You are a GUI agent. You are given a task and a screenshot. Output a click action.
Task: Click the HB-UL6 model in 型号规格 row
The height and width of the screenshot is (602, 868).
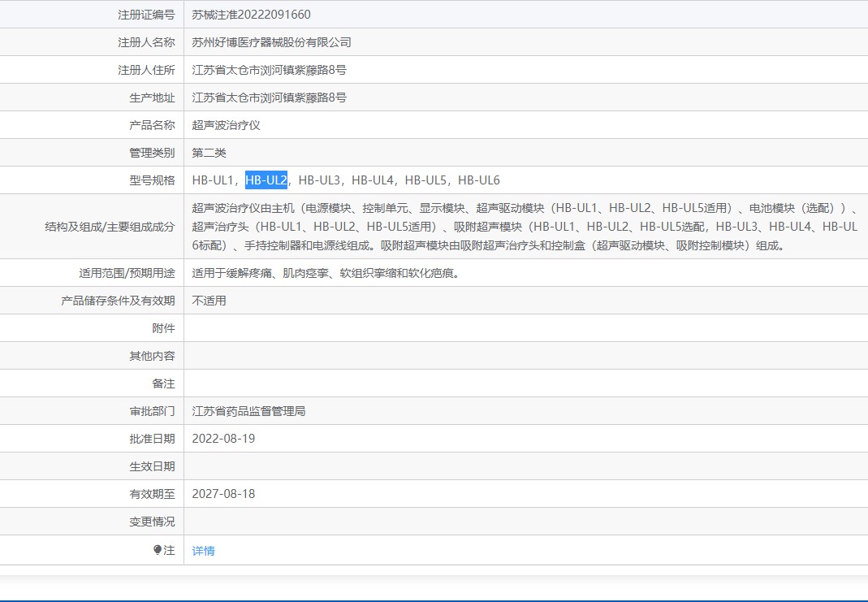(478, 180)
